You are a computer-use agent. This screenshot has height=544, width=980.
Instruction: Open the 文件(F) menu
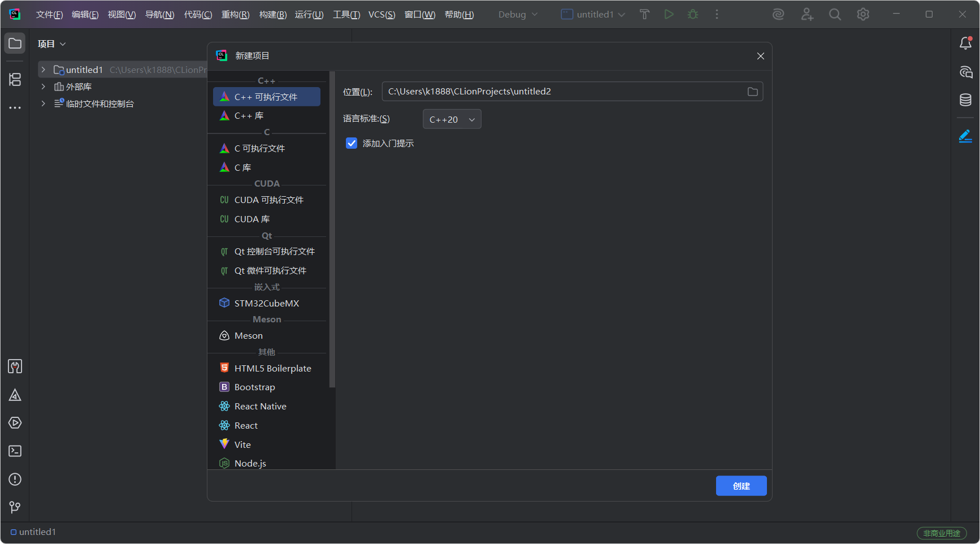pyautogui.click(x=49, y=15)
